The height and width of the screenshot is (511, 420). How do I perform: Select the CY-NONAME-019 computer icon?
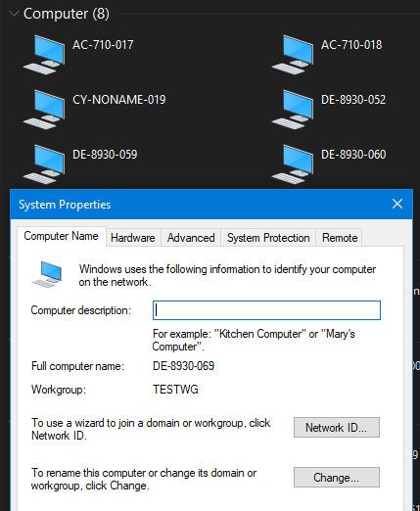point(44,110)
